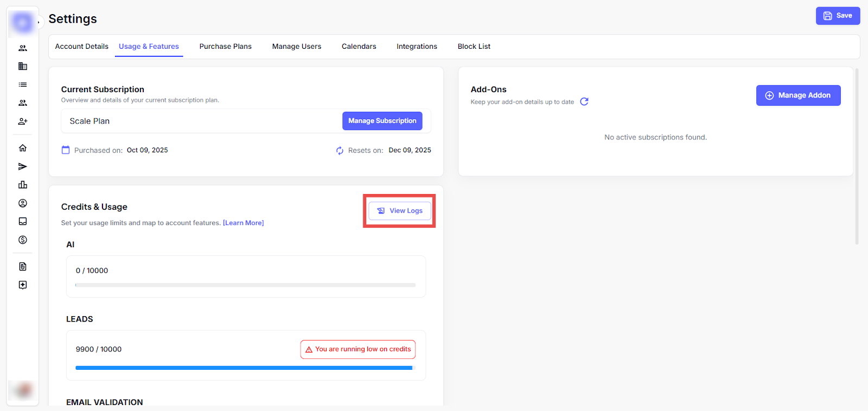Go to the Block List tab
This screenshot has height=411, width=868.
point(474,47)
